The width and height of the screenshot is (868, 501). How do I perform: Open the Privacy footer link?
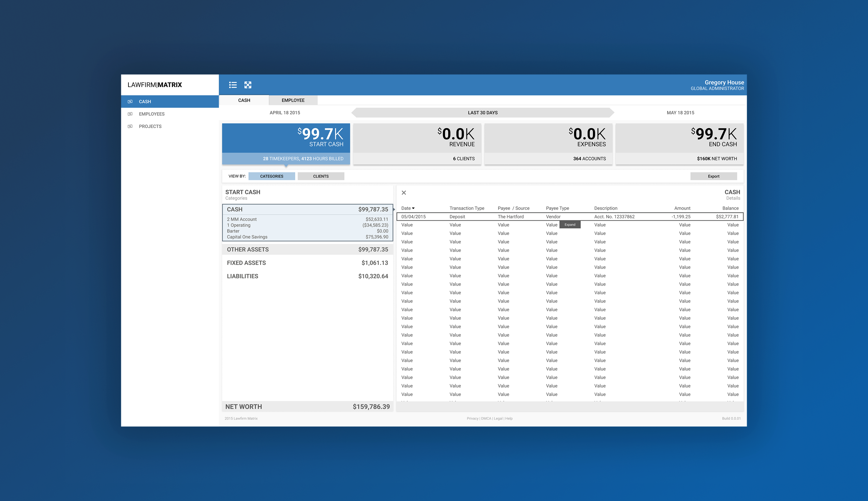pos(472,419)
